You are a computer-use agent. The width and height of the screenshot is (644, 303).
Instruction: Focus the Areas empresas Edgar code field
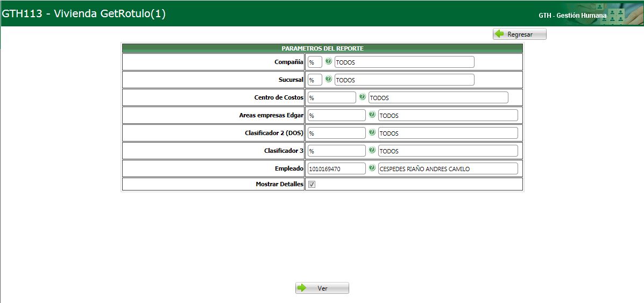point(337,115)
